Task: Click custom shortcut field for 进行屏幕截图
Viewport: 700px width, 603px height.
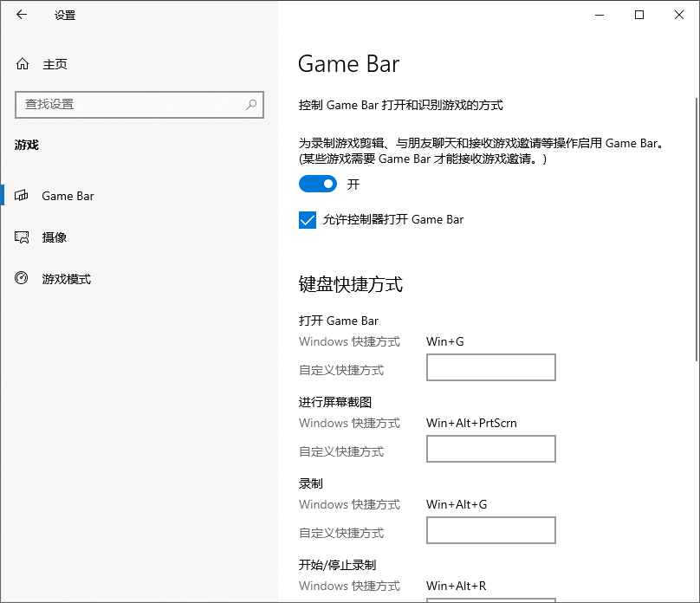Action: (491, 449)
